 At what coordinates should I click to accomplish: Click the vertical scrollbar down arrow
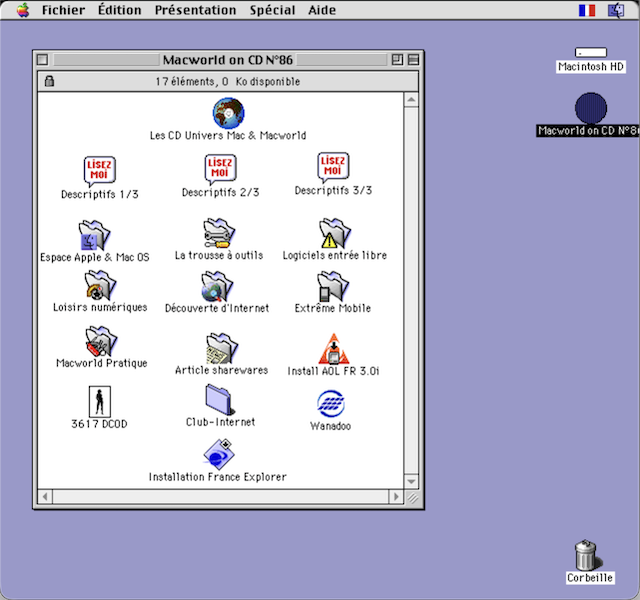tap(411, 481)
